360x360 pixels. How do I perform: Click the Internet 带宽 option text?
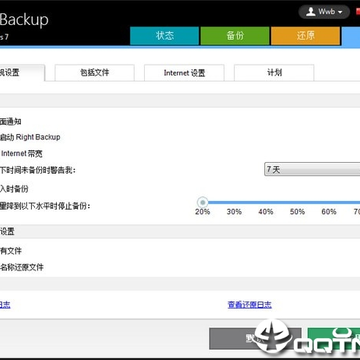(22, 154)
